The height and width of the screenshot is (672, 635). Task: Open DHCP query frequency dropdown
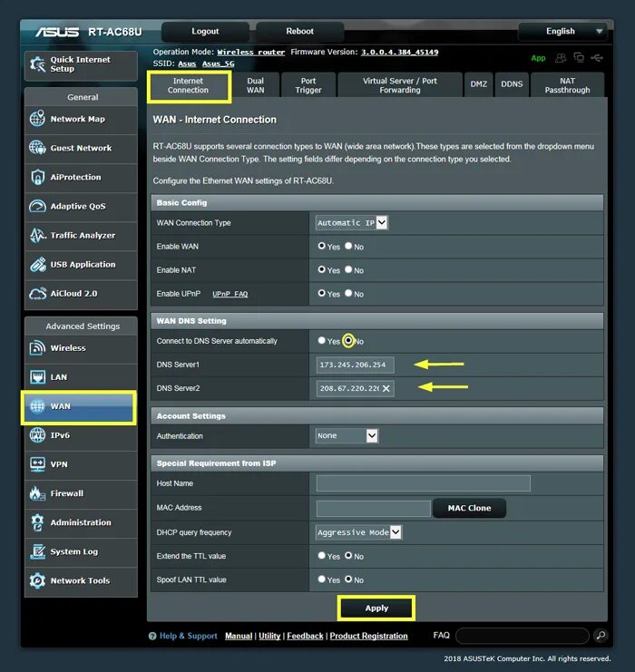click(x=358, y=532)
